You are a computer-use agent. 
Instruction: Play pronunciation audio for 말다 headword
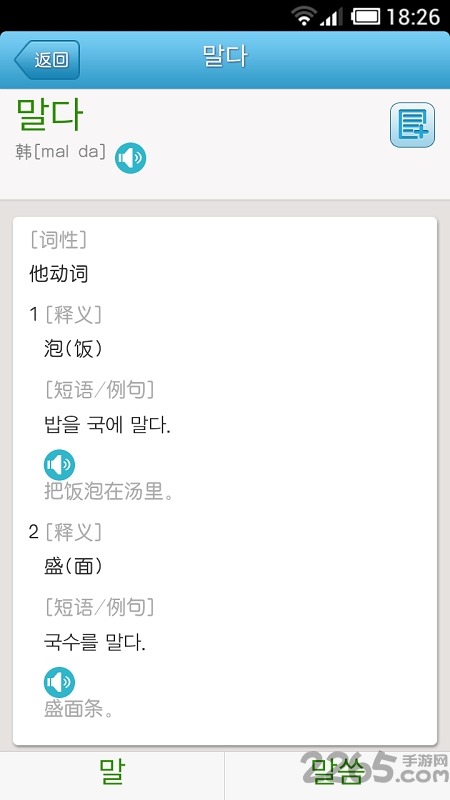[x=130, y=158]
